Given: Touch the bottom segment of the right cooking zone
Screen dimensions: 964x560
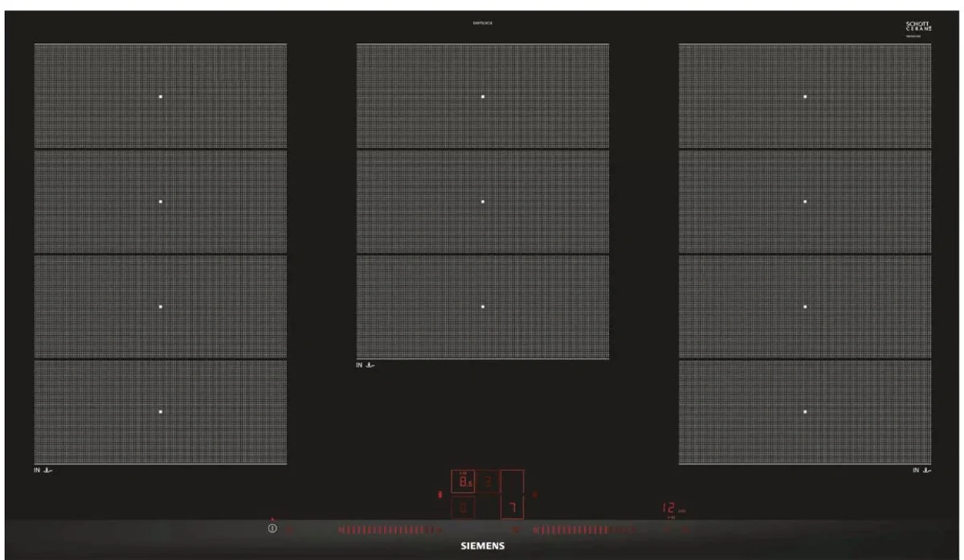Looking at the screenshot, I should tap(805, 411).
